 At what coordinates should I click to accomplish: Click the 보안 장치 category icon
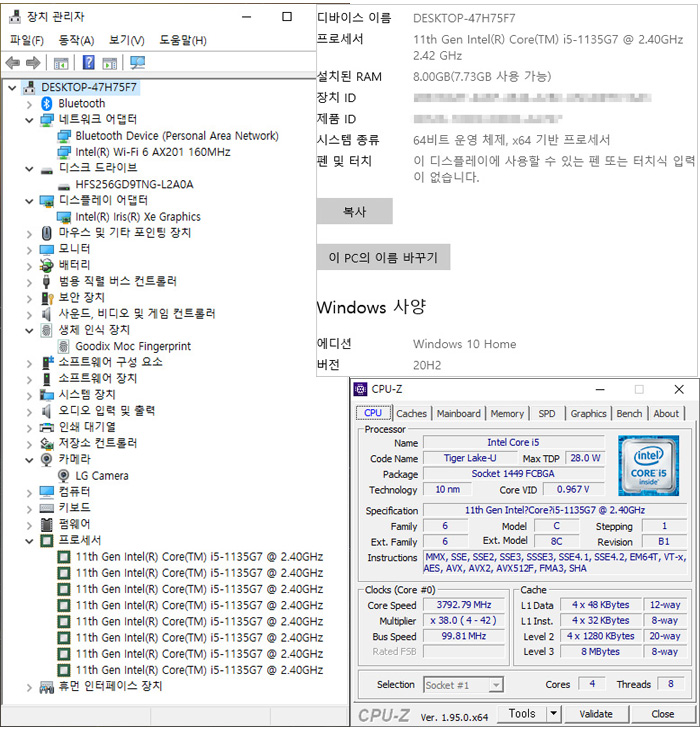coord(47,298)
